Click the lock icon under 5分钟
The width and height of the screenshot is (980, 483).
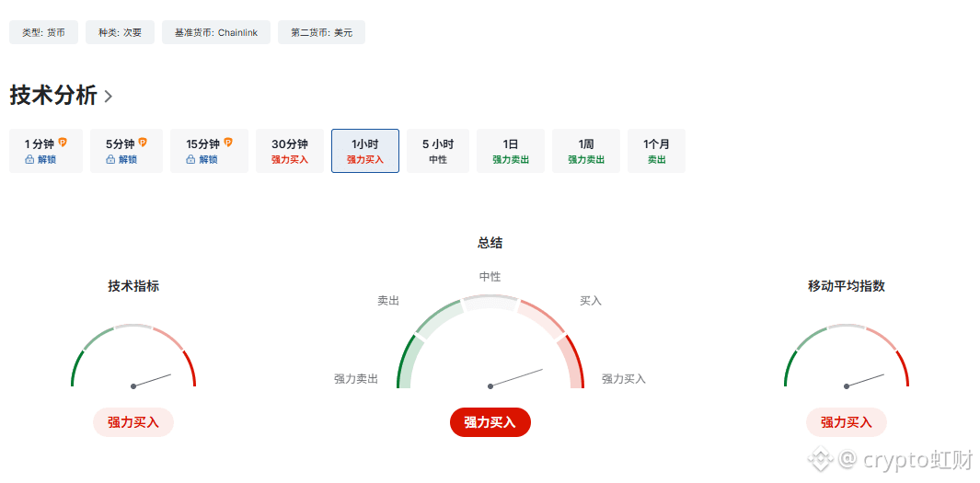tap(110, 160)
